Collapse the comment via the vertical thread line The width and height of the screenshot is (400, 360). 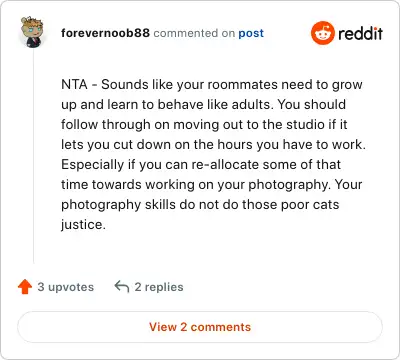(x=33, y=156)
